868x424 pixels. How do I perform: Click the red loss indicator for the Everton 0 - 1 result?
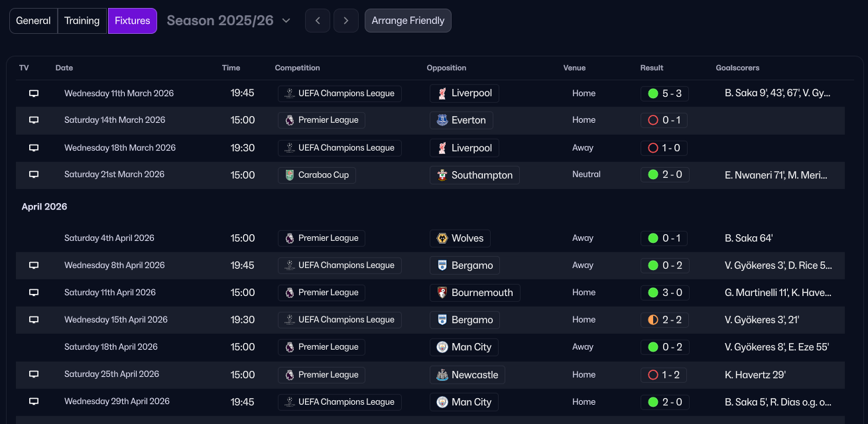point(653,120)
